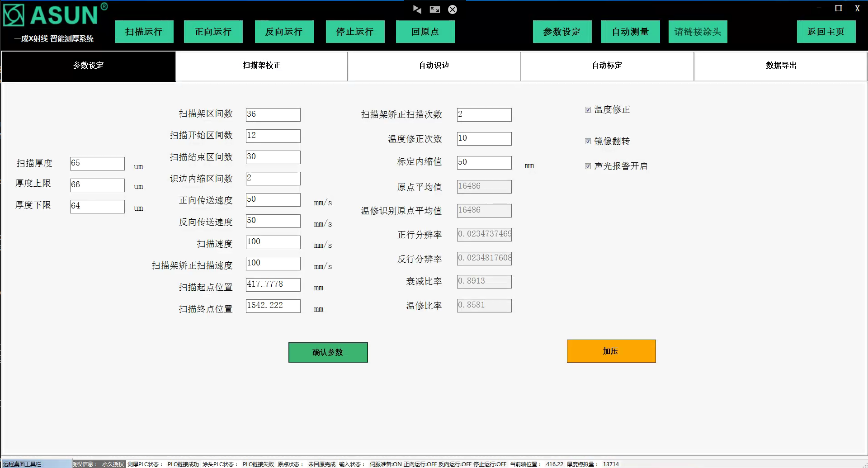Click the ASUN logo icon
Viewport: 868px width, 468px height.
pyautogui.click(x=14, y=15)
